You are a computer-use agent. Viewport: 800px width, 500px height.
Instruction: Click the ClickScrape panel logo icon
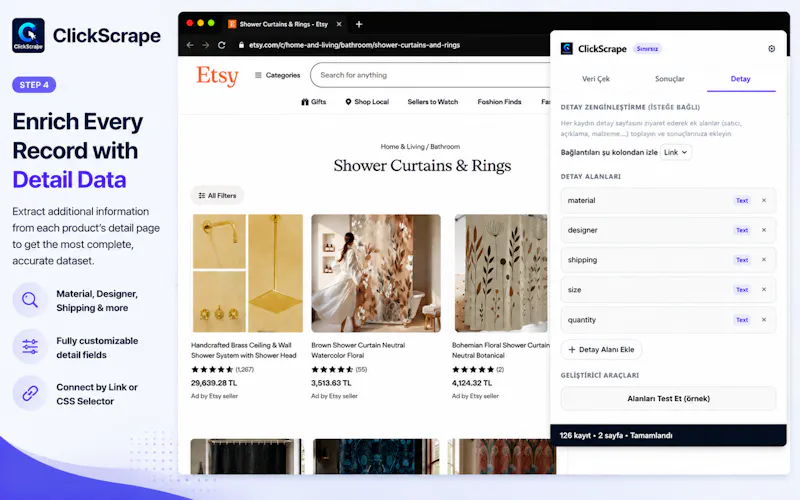(567, 48)
